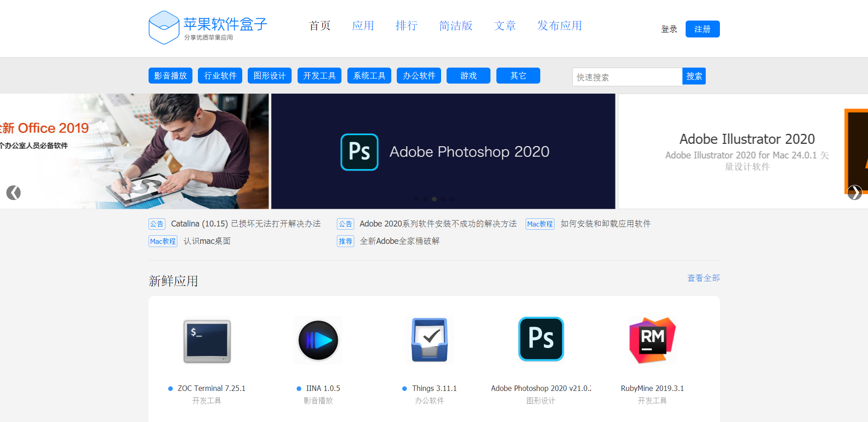Filter by 办公软件 category button
The image size is (868, 422).
click(419, 76)
